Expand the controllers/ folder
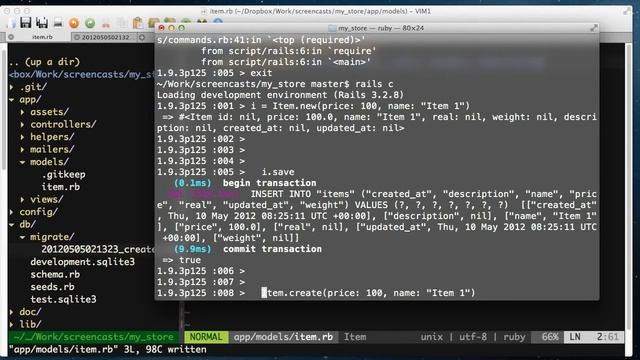Image resolution: width=640 pixels, height=360 pixels. (x=22, y=124)
